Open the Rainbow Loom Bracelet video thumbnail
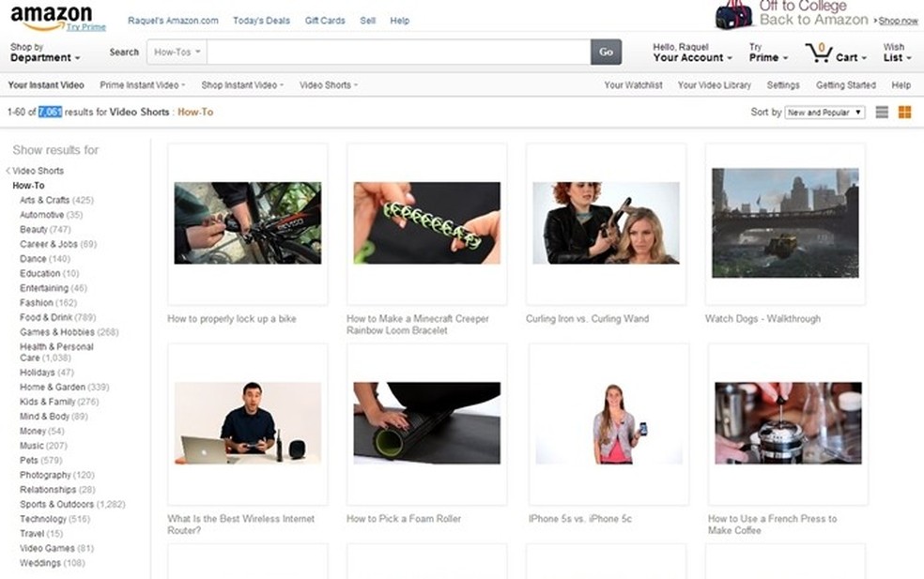Viewport: 924px width, 579px height. 426,223
